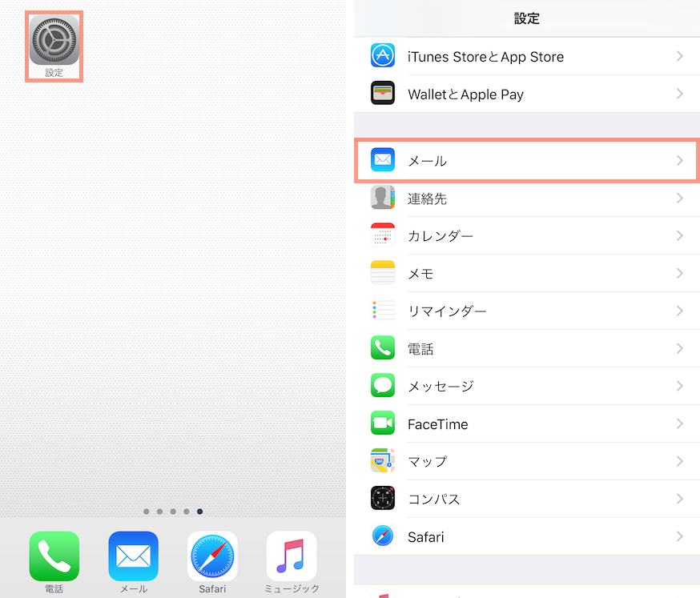
Task: Tap the yellow メモ notes icon
Action: (x=383, y=272)
